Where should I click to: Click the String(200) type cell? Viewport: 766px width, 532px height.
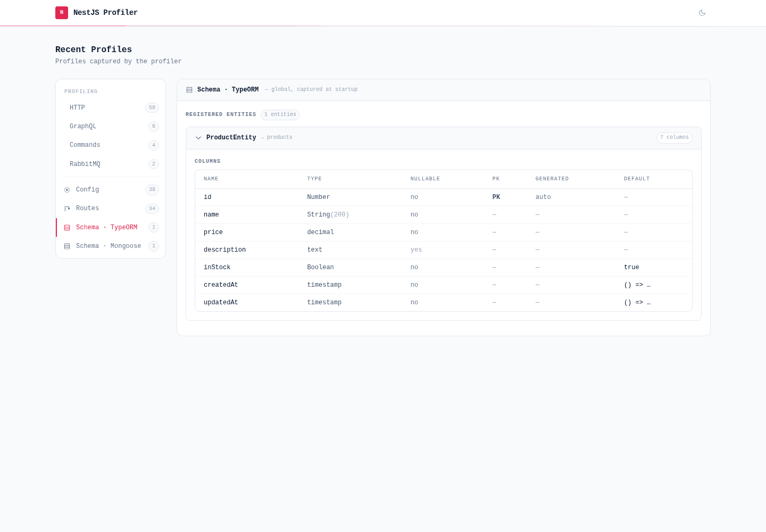point(328,215)
